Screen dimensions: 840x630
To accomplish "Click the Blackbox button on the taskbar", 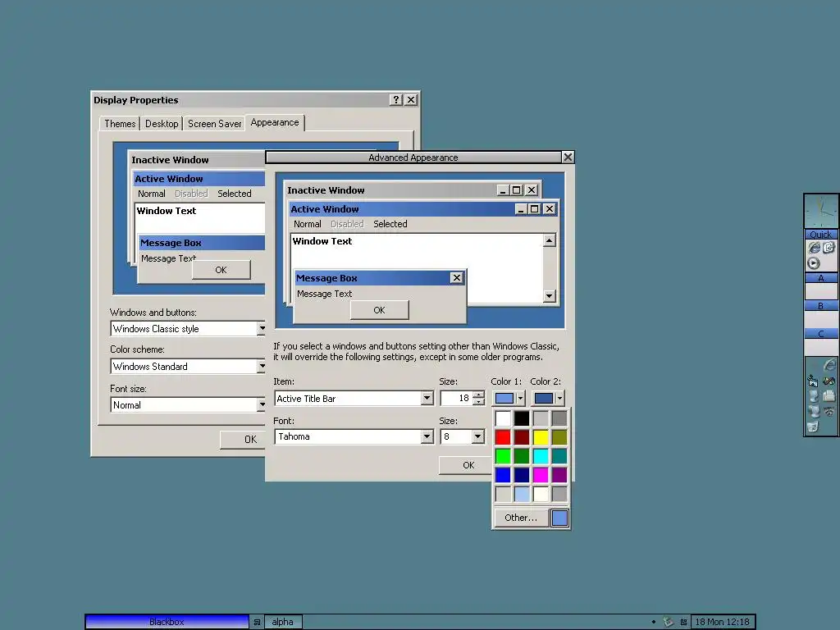I will (167, 622).
